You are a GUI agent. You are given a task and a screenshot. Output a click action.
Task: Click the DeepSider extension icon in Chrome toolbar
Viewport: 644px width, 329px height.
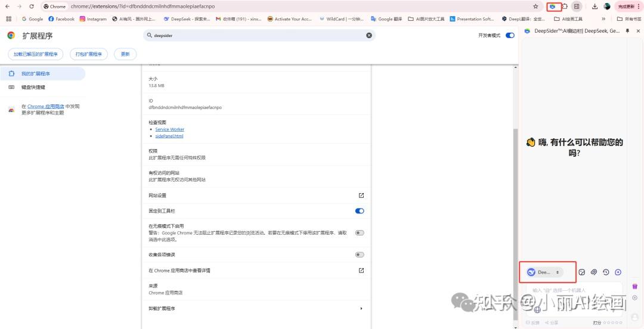[553, 7]
